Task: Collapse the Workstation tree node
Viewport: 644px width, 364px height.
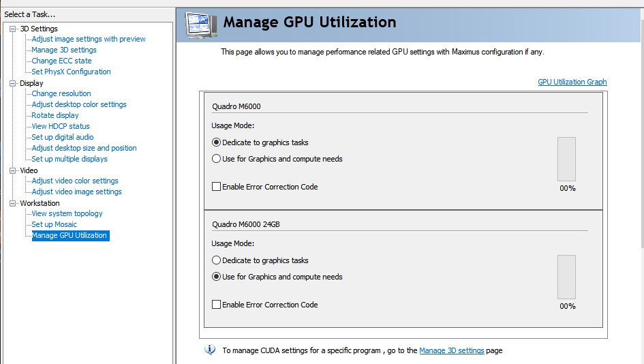Action: coord(12,203)
